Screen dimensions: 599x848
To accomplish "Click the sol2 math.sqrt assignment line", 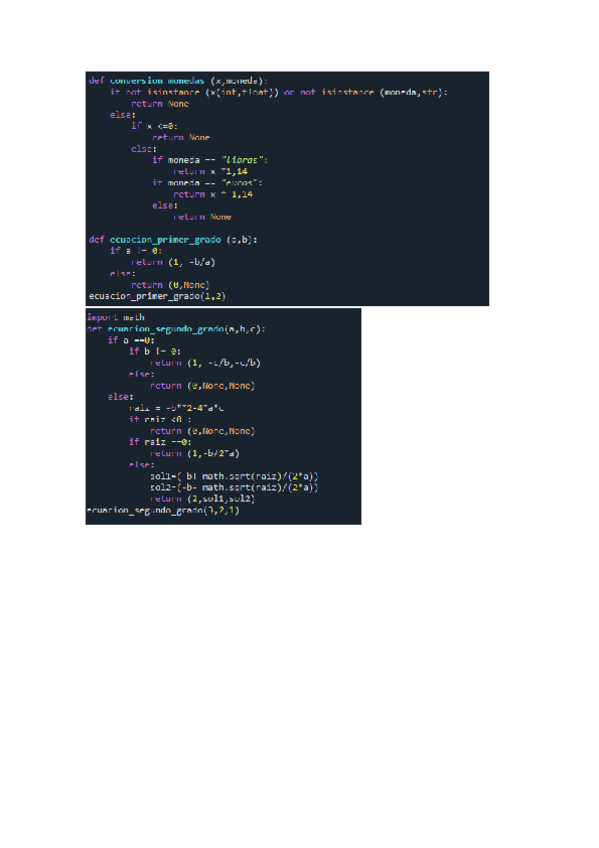I will point(234,488).
